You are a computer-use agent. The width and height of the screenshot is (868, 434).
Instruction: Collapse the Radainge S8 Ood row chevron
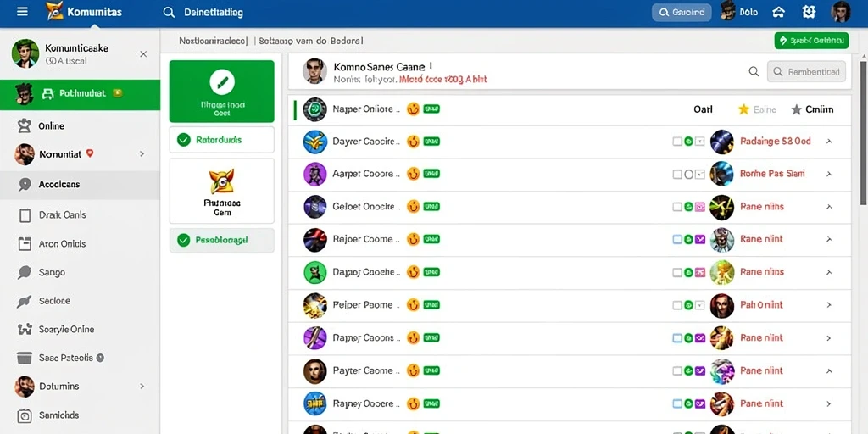coord(829,142)
